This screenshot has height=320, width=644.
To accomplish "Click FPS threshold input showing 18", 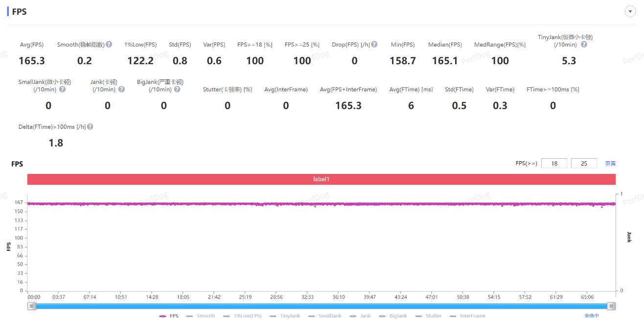I will [x=554, y=164].
